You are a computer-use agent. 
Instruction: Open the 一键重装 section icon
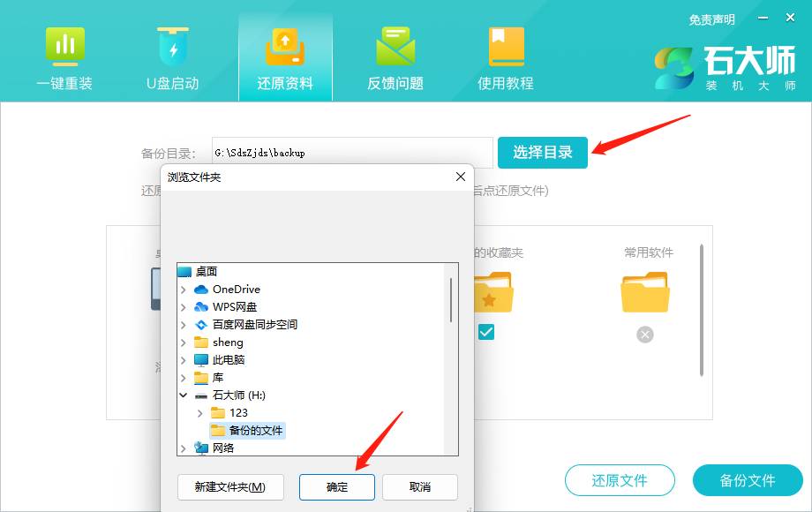pyautogui.click(x=65, y=47)
